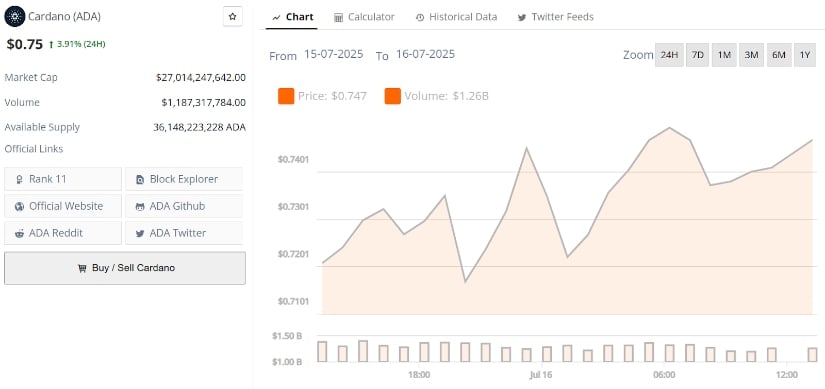Click the Twitter bird icon in tabs

522,17
